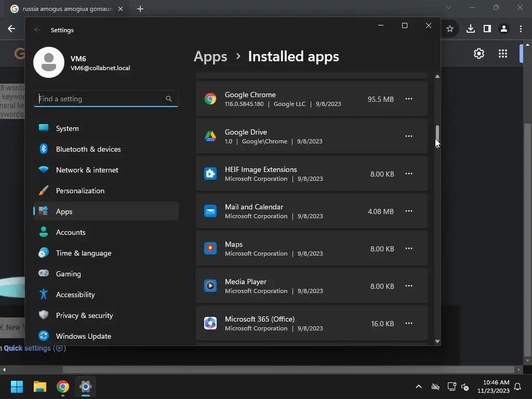532x399 pixels.
Task: Click the Microsoft 365 16.0 KB size text
Action: [x=382, y=324]
